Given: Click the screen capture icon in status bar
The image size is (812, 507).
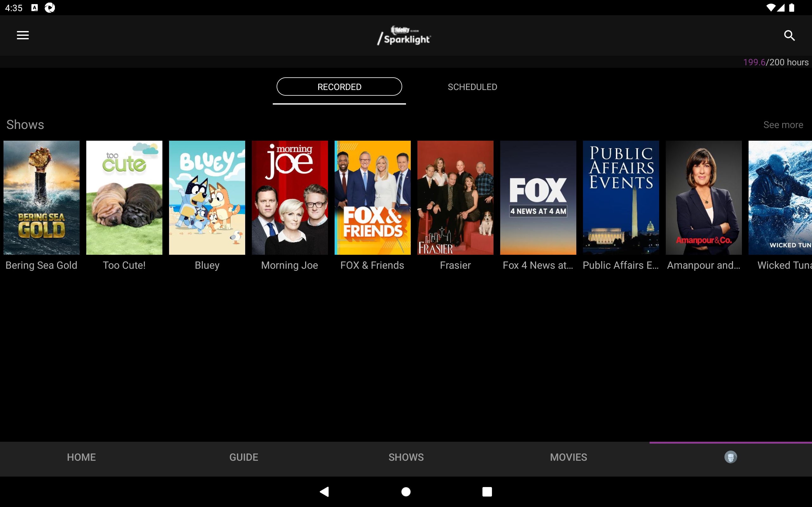Looking at the screenshot, I should 50,7.
